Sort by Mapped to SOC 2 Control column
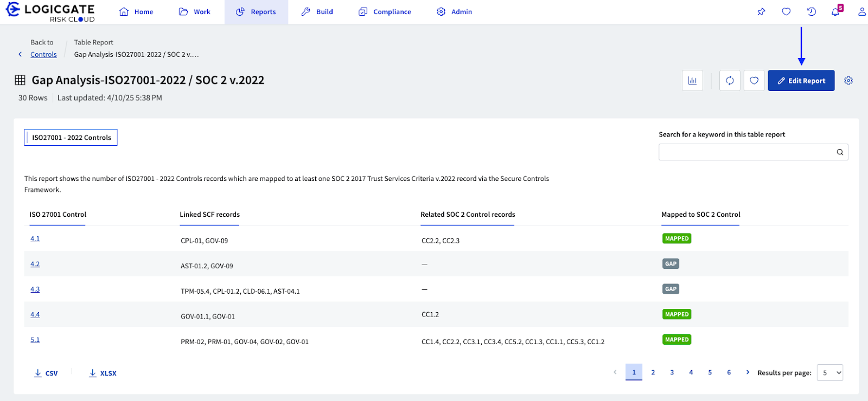Image resolution: width=868 pixels, height=401 pixels. (x=700, y=215)
